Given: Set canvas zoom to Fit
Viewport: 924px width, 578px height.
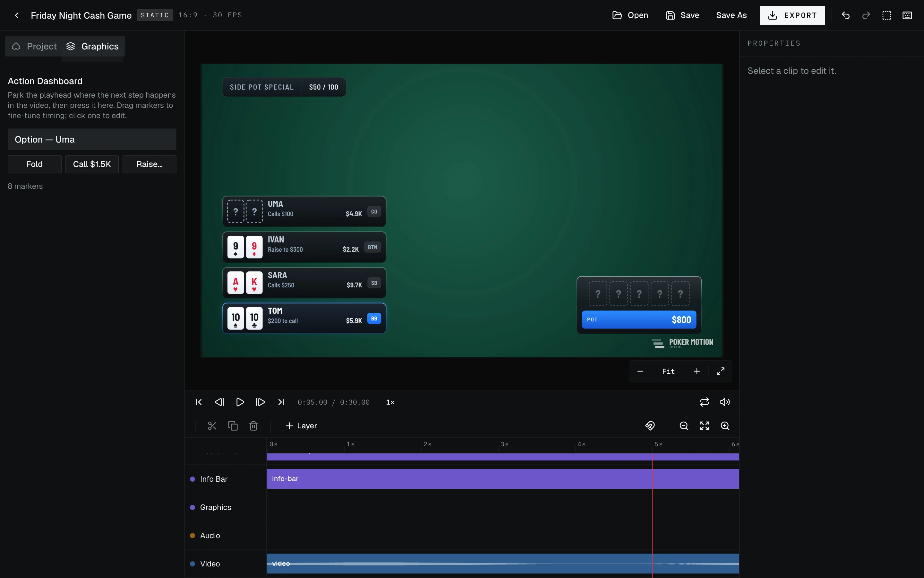Looking at the screenshot, I should click(668, 371).
